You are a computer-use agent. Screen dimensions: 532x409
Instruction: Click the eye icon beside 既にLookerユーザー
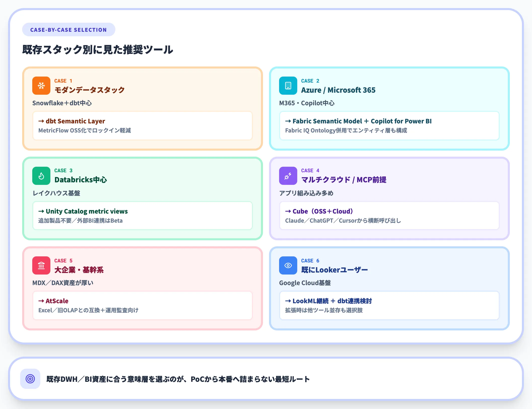pyautogui.click(x=288, y=265)
